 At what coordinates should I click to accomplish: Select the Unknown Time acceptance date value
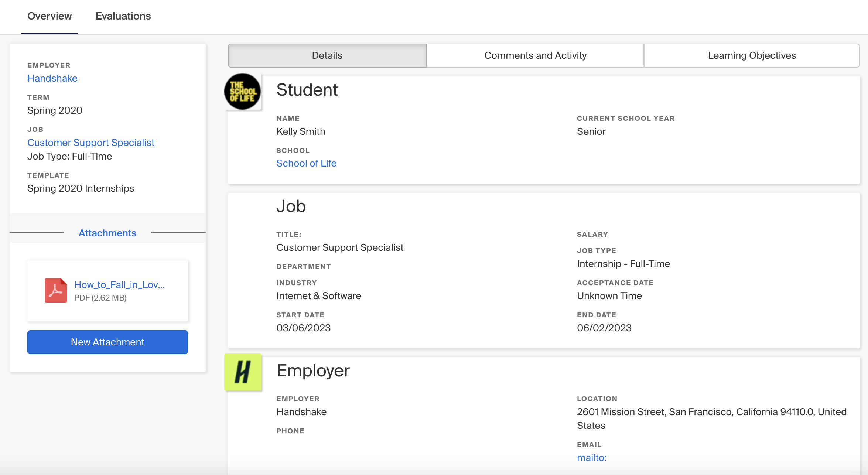coord(609,296)
